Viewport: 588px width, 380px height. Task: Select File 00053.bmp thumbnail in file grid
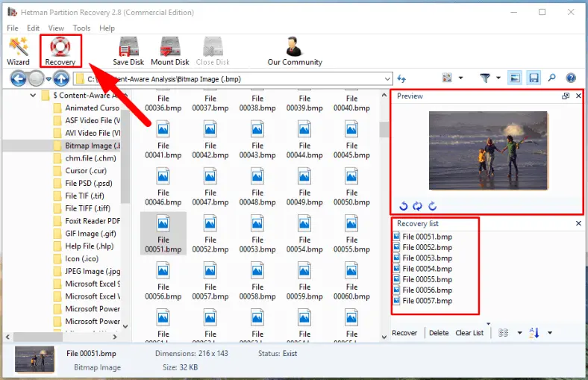click(257, 233)
